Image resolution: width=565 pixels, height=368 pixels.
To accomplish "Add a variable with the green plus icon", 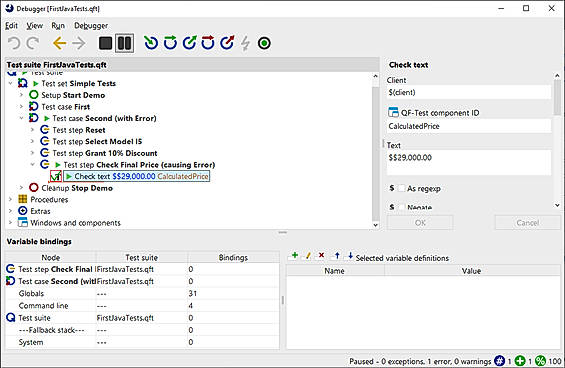I will point(295,256).
